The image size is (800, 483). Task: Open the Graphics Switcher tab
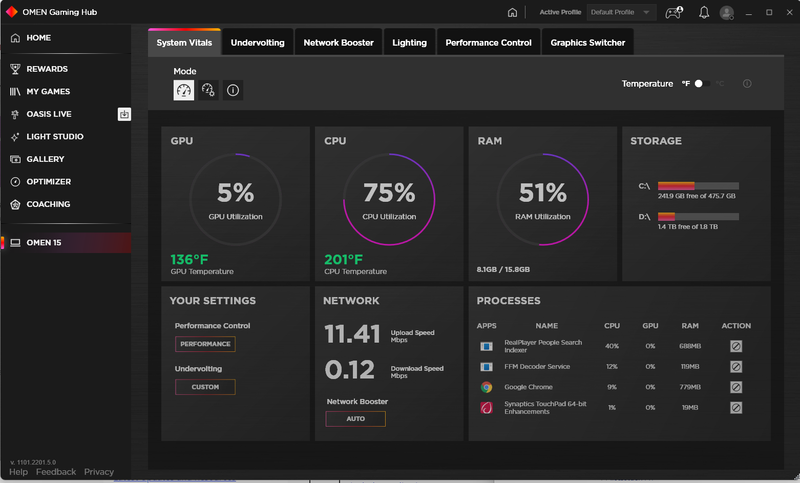[x=588, y=42]
